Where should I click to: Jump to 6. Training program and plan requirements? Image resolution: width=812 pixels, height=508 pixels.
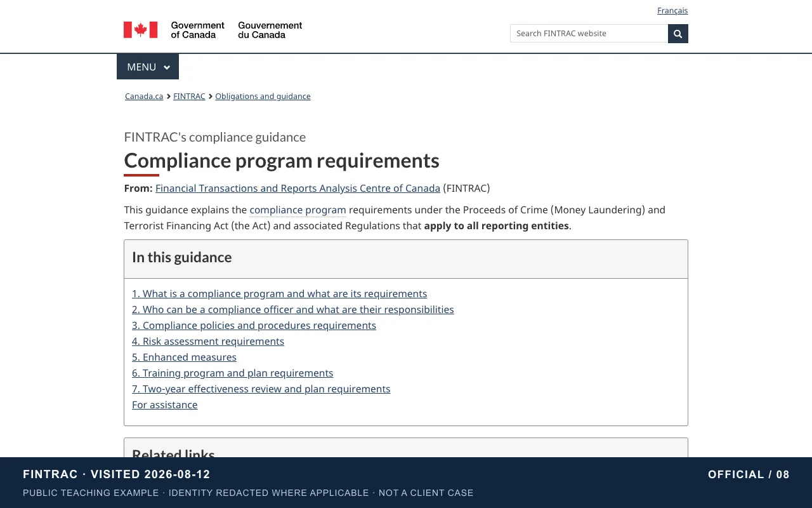(232, 373)
